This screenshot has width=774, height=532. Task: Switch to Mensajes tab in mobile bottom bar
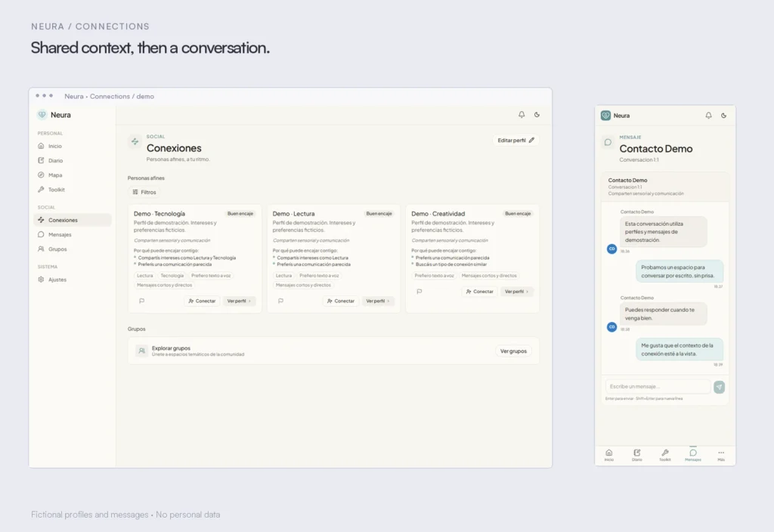[693, 455]
